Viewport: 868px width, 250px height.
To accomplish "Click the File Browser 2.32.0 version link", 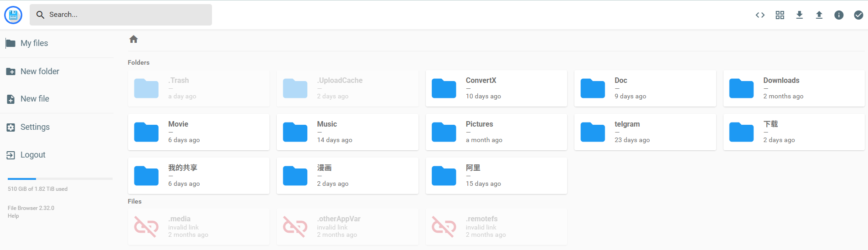I will coord(31,208).
